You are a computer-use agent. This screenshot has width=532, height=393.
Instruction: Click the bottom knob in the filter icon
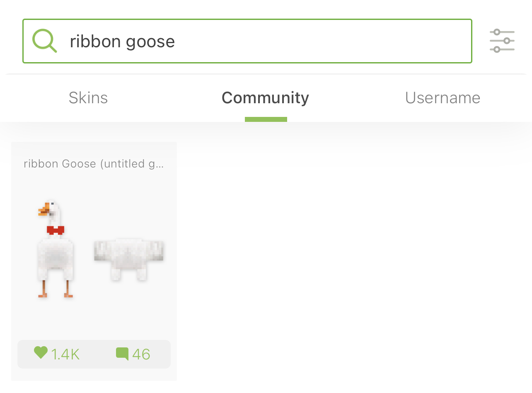tap(497, 49)
